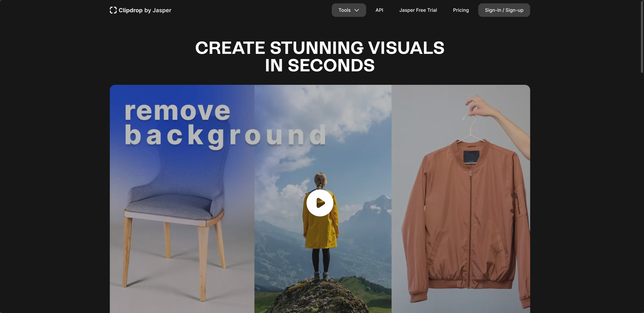The image size is (644, 313).
Task: Click the 'CREATE STUNNING VISUALS' headline
Action: point(319,48)
